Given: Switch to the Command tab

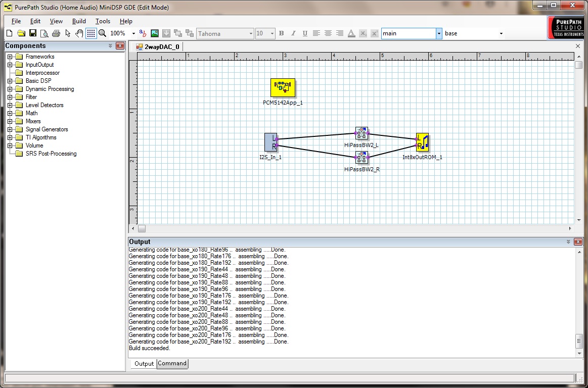Looking at the screenshot, I should coord(172,363).
